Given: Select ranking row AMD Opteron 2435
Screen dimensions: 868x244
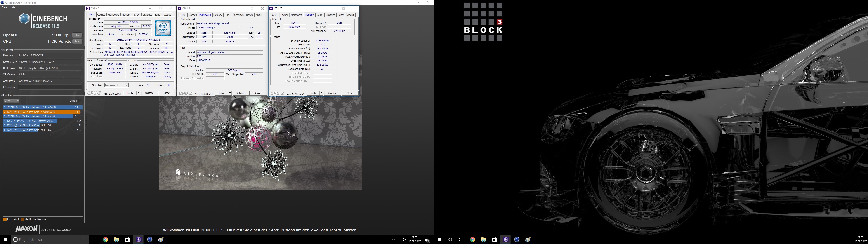Looking at the screenshot, I should coord(43,121).
